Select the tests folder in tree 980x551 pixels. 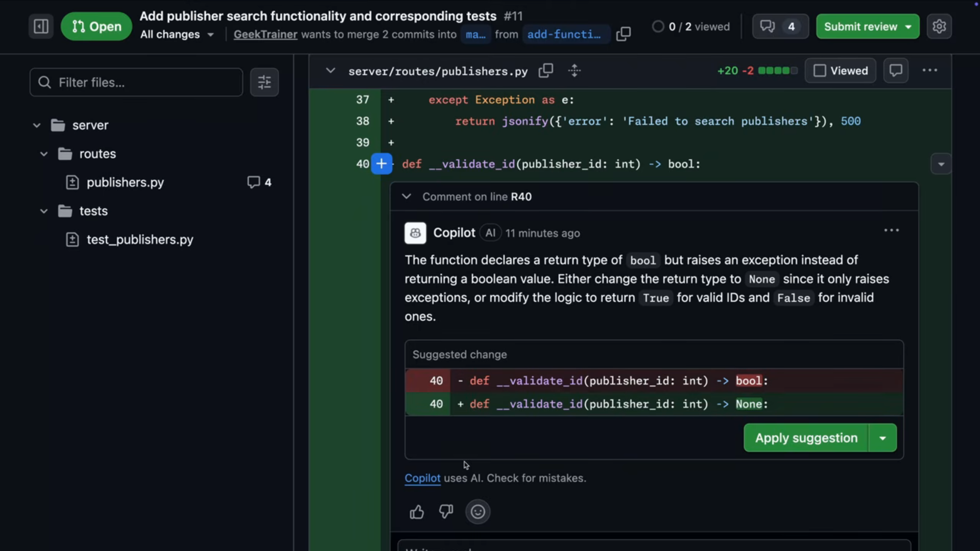click(93, 211)
